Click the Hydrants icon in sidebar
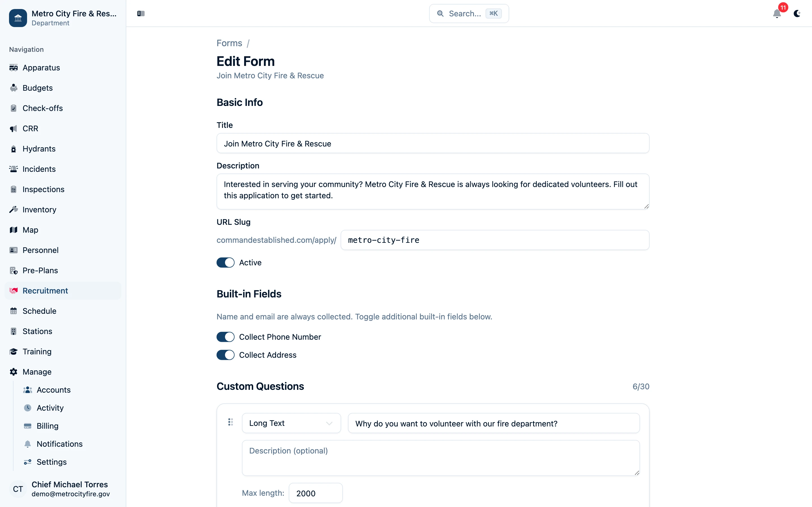The height and width of the screenshot is (507, 812). tap(14, 149)
